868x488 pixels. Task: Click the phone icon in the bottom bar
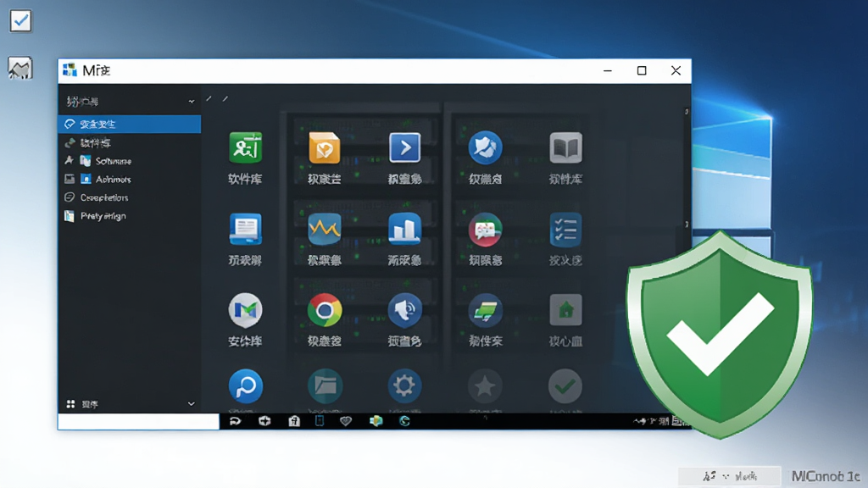tap(320, 421)
